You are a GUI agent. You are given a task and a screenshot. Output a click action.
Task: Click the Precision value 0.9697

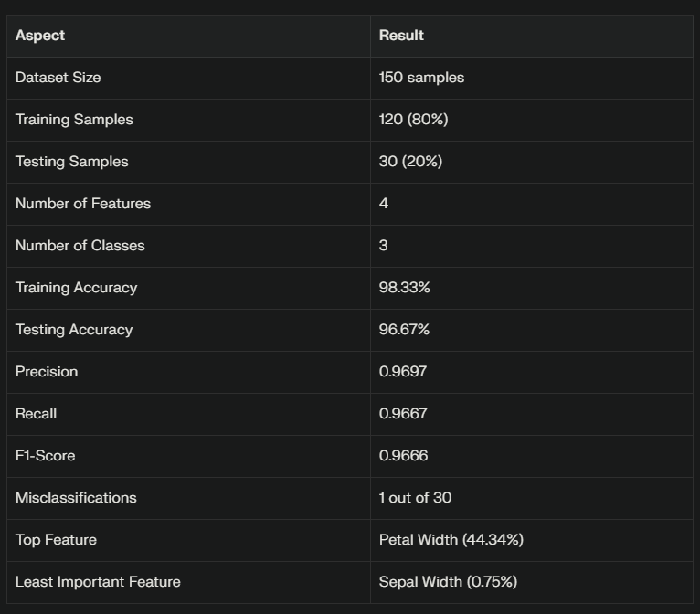(403, 371)
